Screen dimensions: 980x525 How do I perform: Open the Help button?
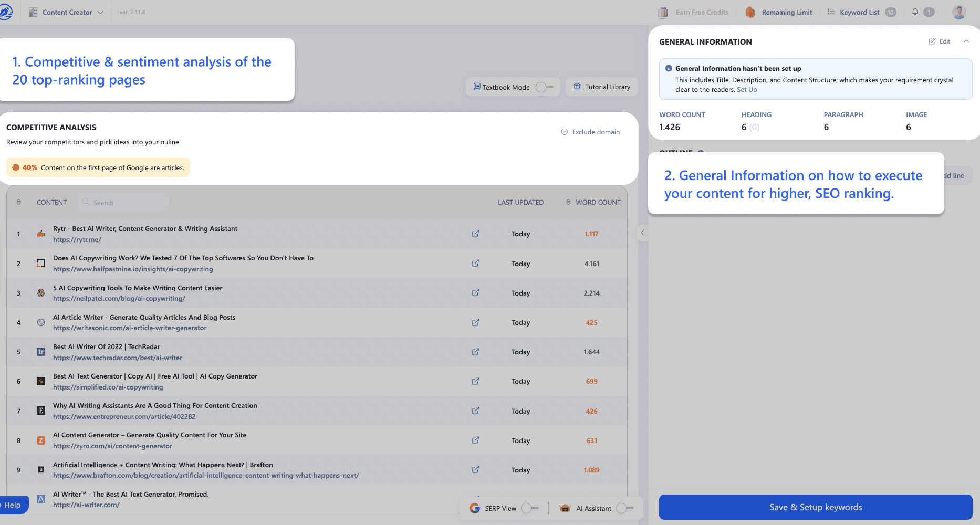tap(12, 505)
